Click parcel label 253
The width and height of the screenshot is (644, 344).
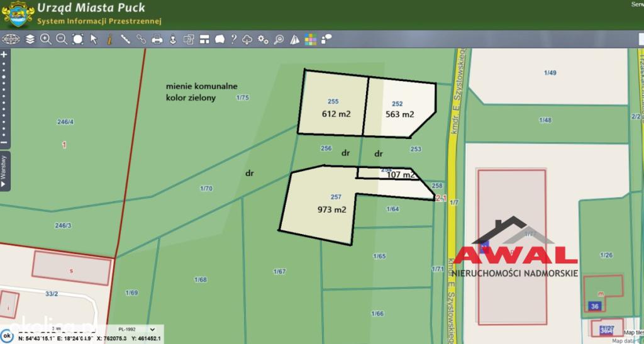click(x=416, y=149)
